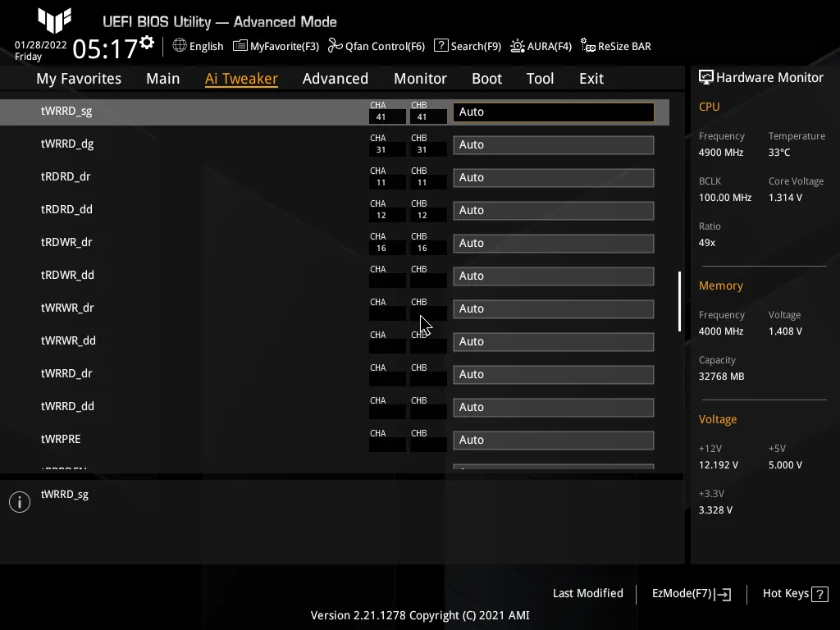Viewport: 840px width, 630px height.
Task: Click the EzMode arrow icon
Action: tap(724, 594)
